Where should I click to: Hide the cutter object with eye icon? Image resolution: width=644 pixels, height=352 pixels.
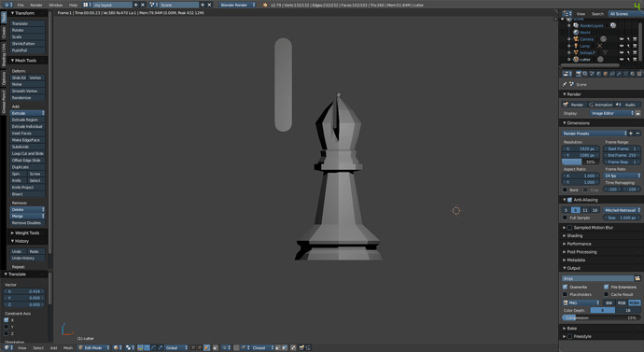622,59
